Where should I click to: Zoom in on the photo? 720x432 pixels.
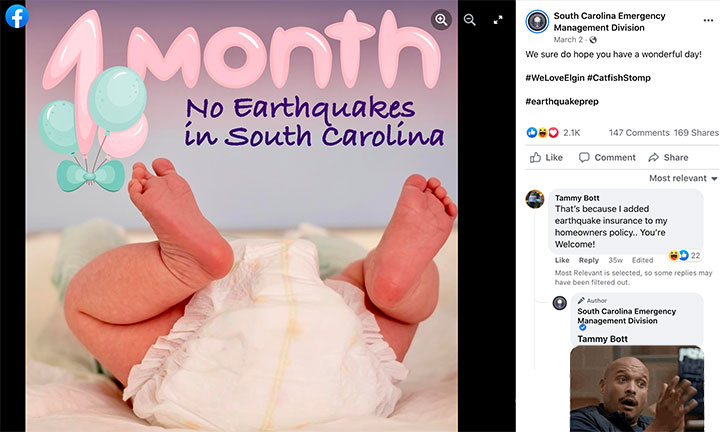(x=441, y=19)
